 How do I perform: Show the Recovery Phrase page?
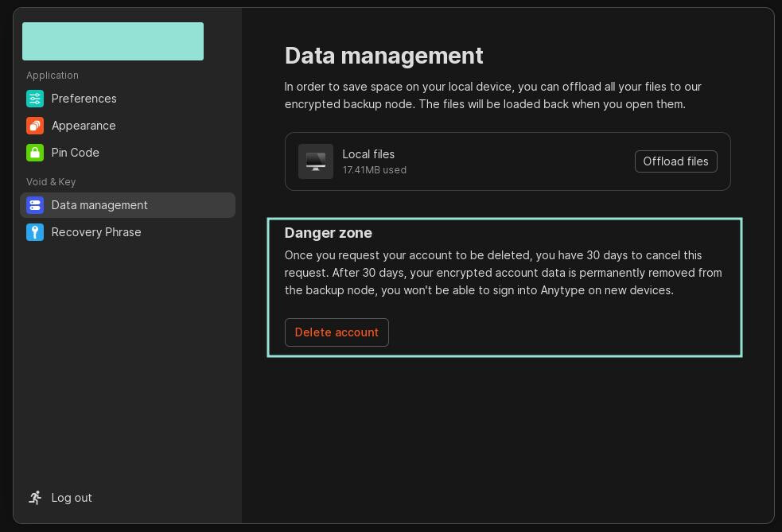coord(96,232)
